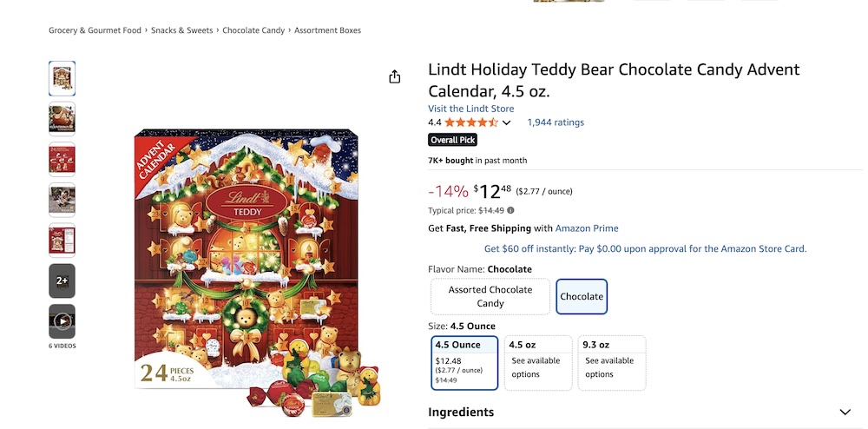This screenshot has width=868, height=429.
Task: Click the share icon above product image
Action: [x=395, y=76]
